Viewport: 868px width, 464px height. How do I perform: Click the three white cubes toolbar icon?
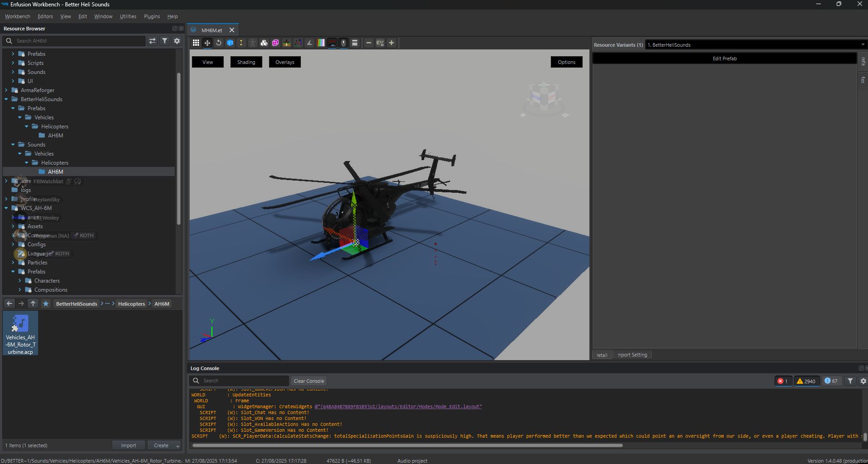tap(264, 43)
